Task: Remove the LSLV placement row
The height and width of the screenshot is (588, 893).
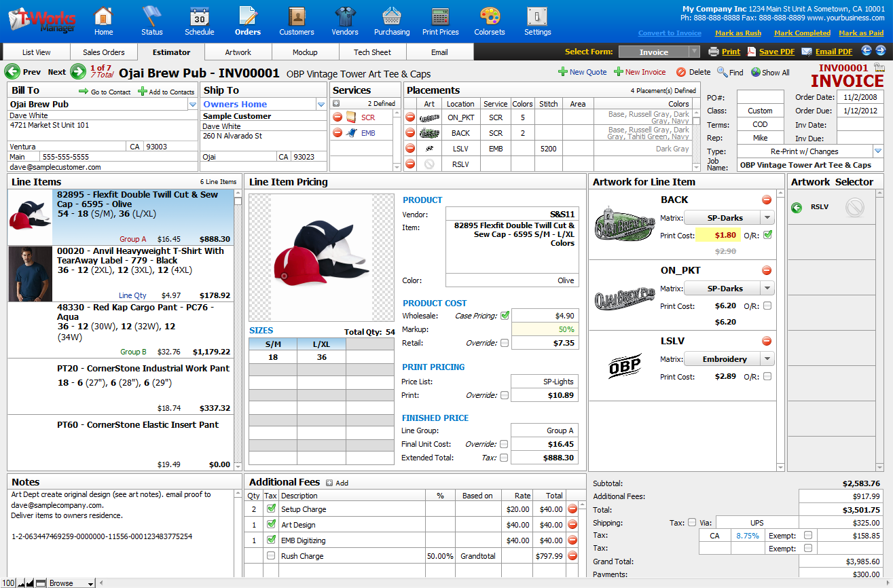Action: 410,148
